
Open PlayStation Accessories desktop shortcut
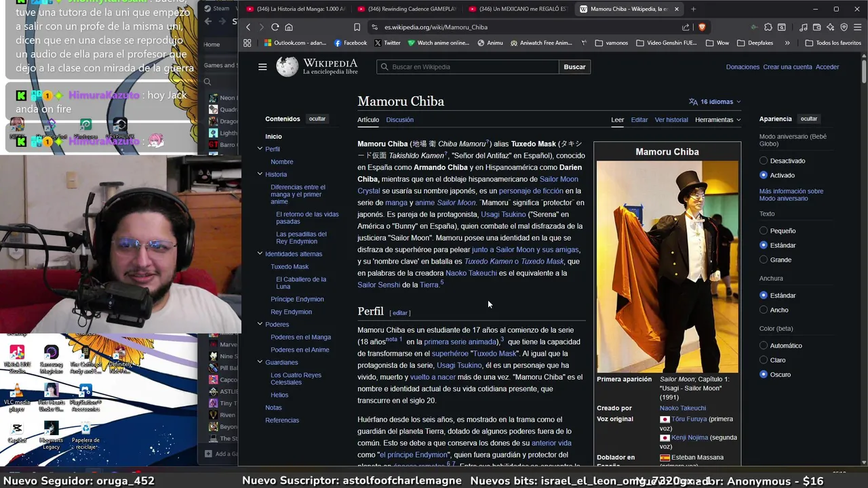pos(85,397)
